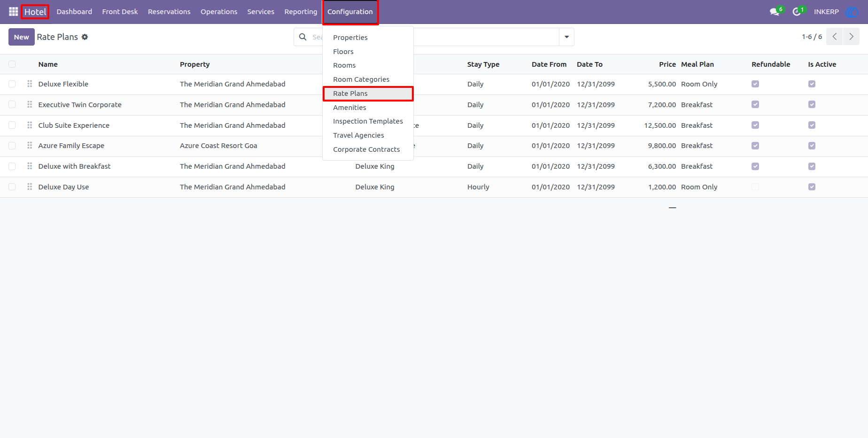The width and height of the screenshot is (868, 438).
Task: Open the Front Desk menu
Action: pos(120,12)
